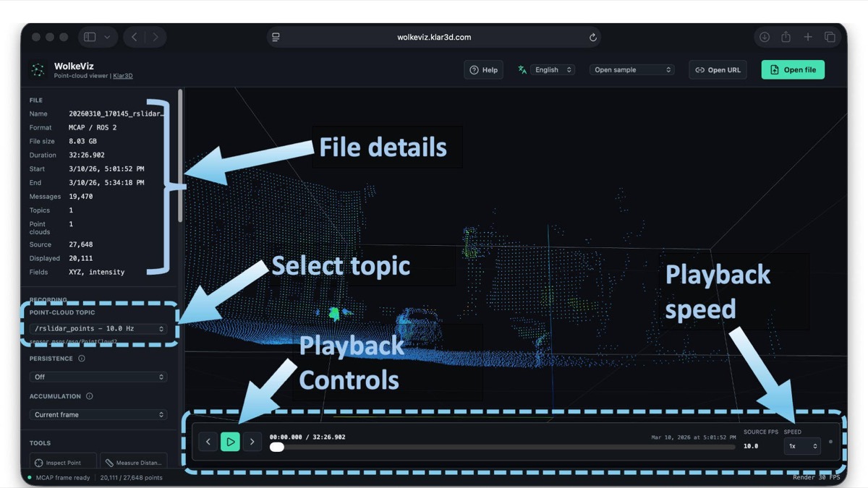This screenshot has width=868, height=488.
Task: Go back with the browser back arrow
Action: tap(135, 37)
